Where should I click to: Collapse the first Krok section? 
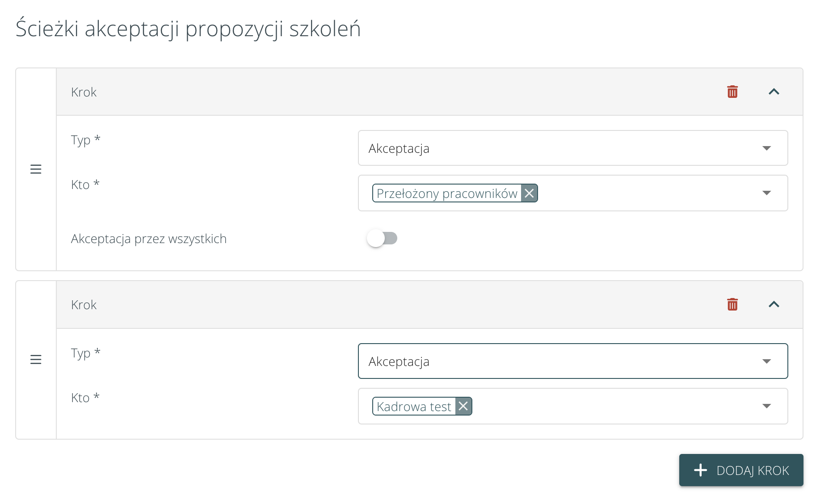coord(774,91)
